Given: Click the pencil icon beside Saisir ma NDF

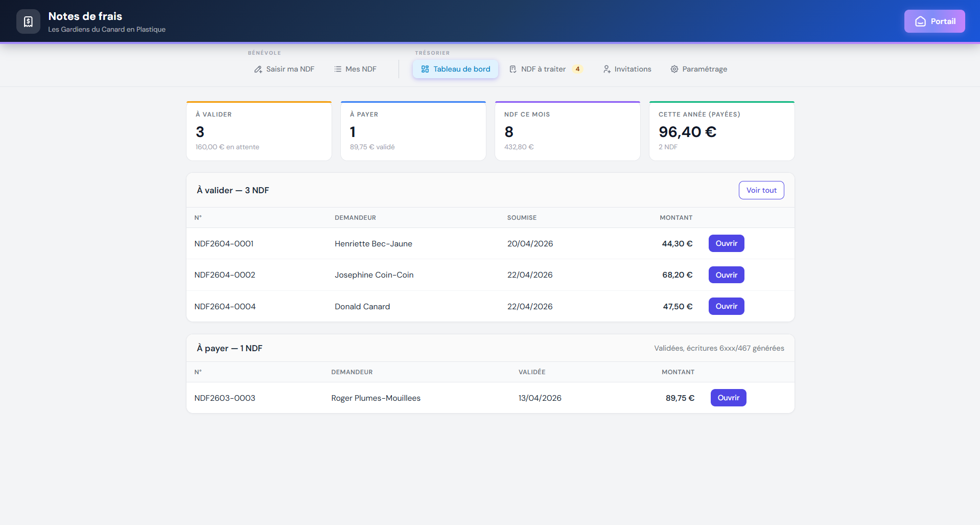Looking at the screenshot, I should tap(258, 69).
